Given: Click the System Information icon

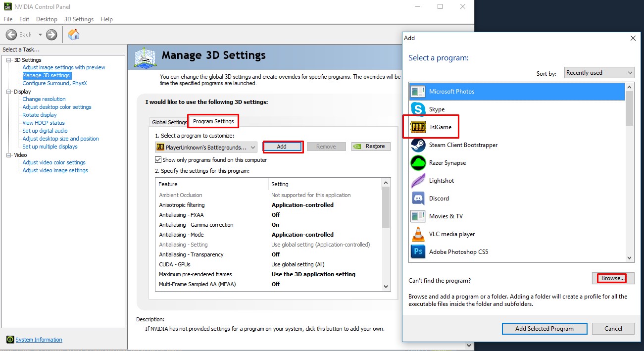Looking at the screenshot, I should click(x=10, y=340).
